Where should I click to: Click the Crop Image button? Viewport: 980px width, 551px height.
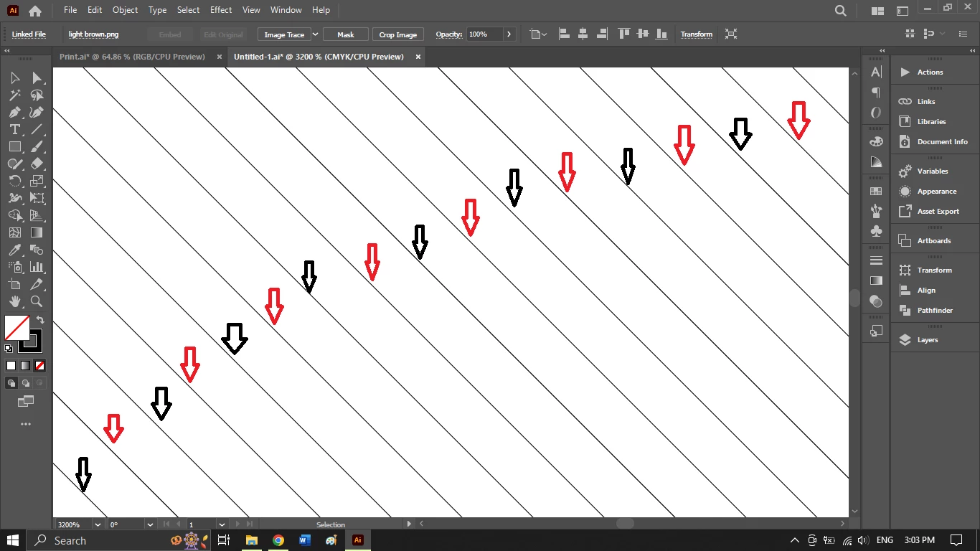tap(397, 34)
